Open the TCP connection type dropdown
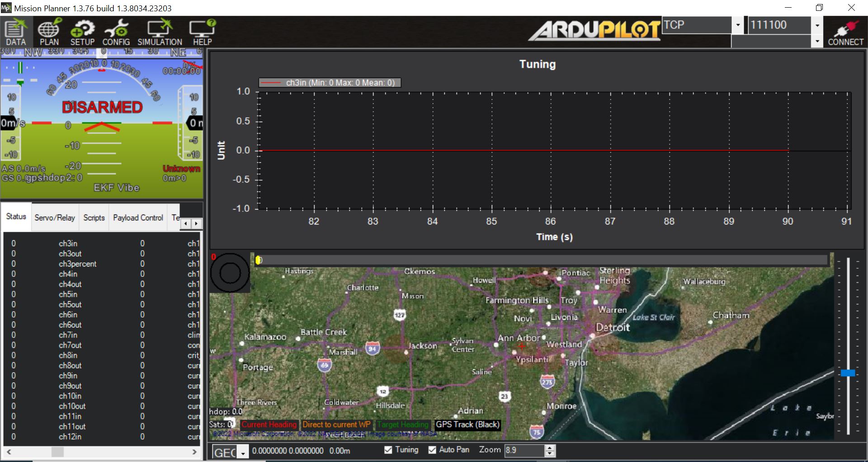Image resolution: width=868 pixels, height=462 pixels. coord(738,25)
